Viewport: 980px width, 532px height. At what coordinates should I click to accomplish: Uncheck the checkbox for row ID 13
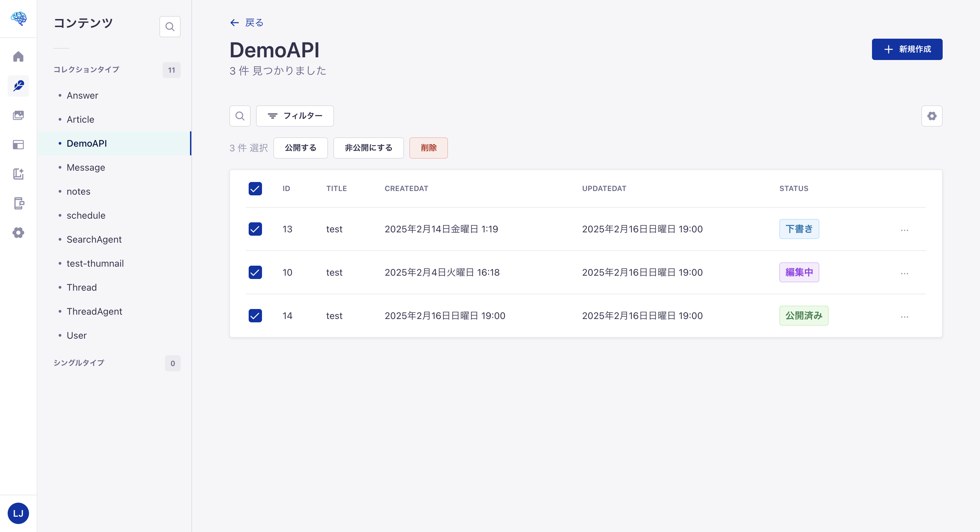click(255, 229)
